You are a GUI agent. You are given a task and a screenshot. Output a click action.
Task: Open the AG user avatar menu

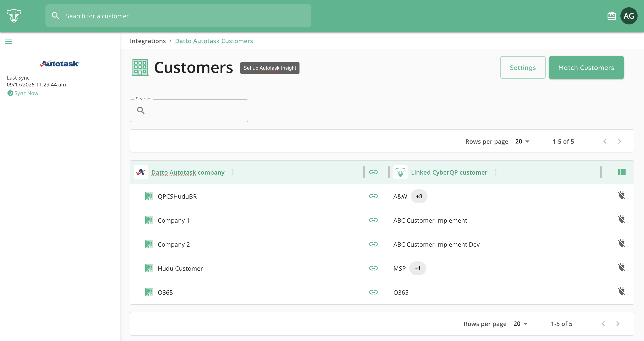pyautogui.click(x=629, y=16)
